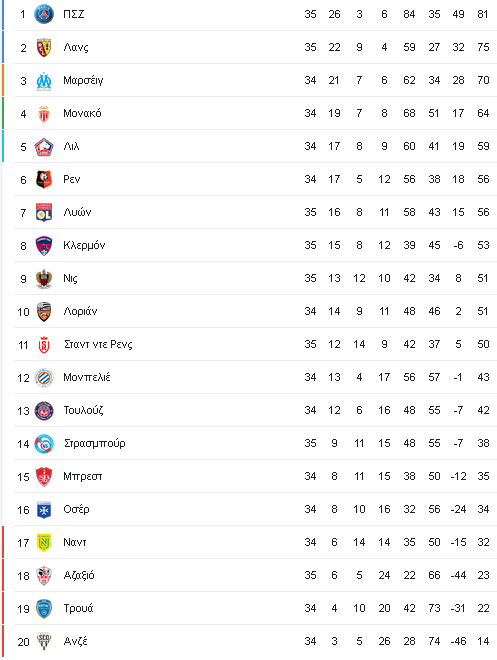Viewport: 497px width, 660px height.
Task: Select the Μονπελιέ team crest
Action: (44, 378)
